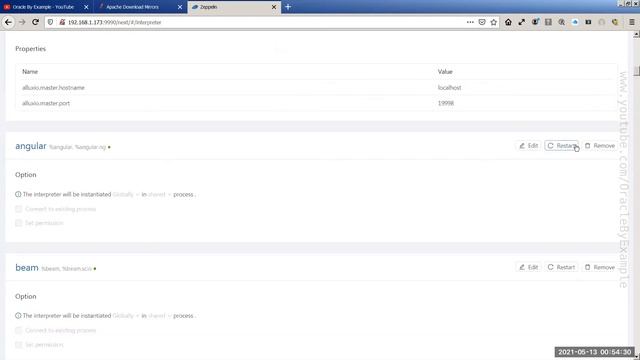Switch to Oracle By Example YouTube tab
This screenshot has height=360, width=640.
(43, 7)
